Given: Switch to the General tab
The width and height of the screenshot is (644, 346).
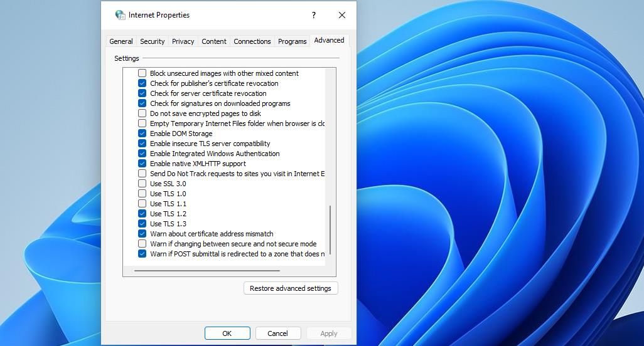Looking at the screenshot, I should (x=121, y=41).
